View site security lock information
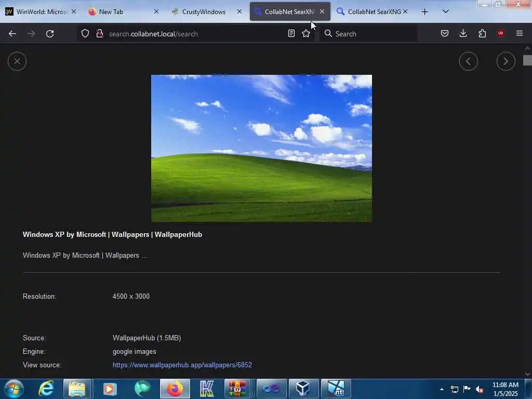Screen dimensions: 532x399 tap(100, 34)
